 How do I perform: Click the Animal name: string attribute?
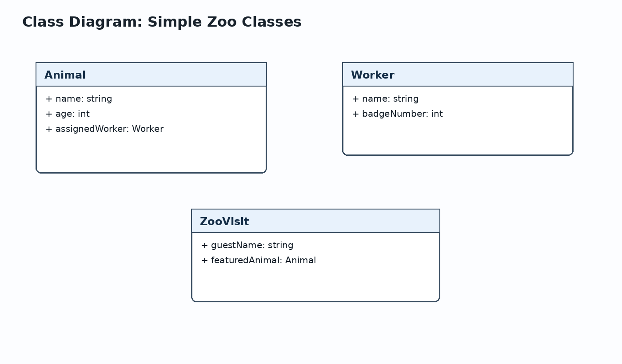(x=79, y=99)
